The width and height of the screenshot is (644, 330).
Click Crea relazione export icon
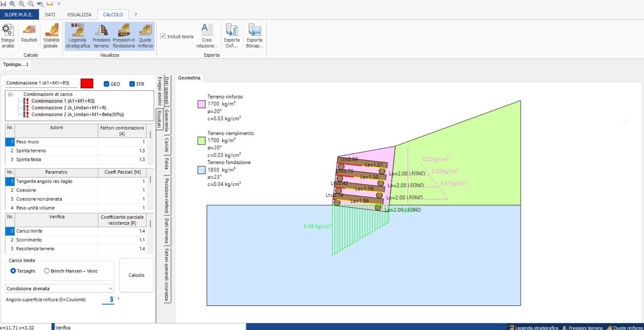click(x=207, y=30)
